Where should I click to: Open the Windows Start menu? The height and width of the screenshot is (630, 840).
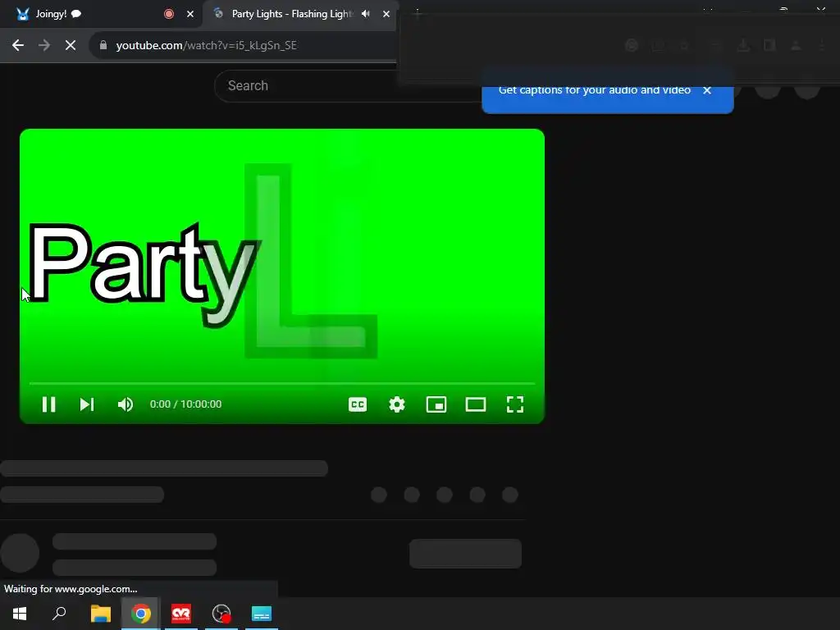20,614
